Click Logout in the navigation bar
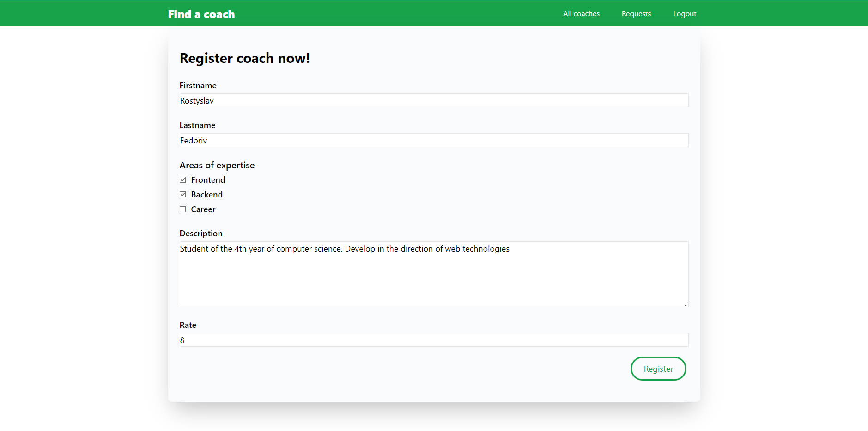Viewport: 868px width, 431px height. pyautogui.click(x=685, y=13)
